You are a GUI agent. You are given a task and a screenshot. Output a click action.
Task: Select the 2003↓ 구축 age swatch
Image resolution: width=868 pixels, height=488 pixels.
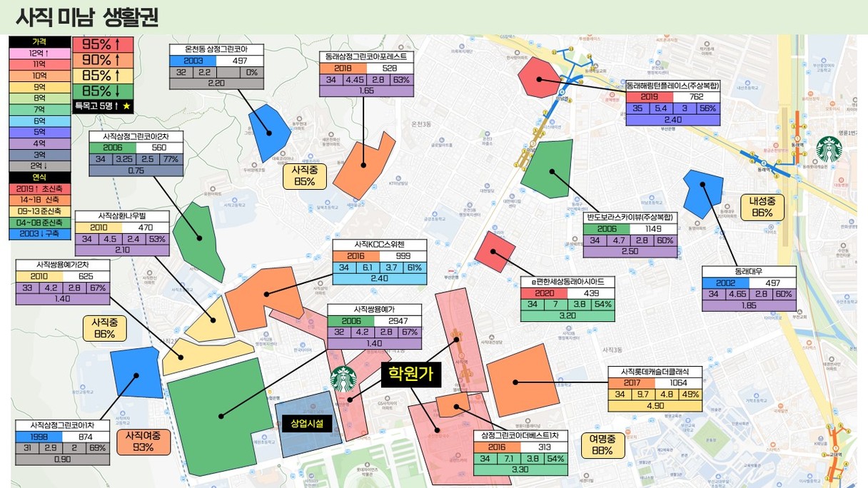pos(39,233)
